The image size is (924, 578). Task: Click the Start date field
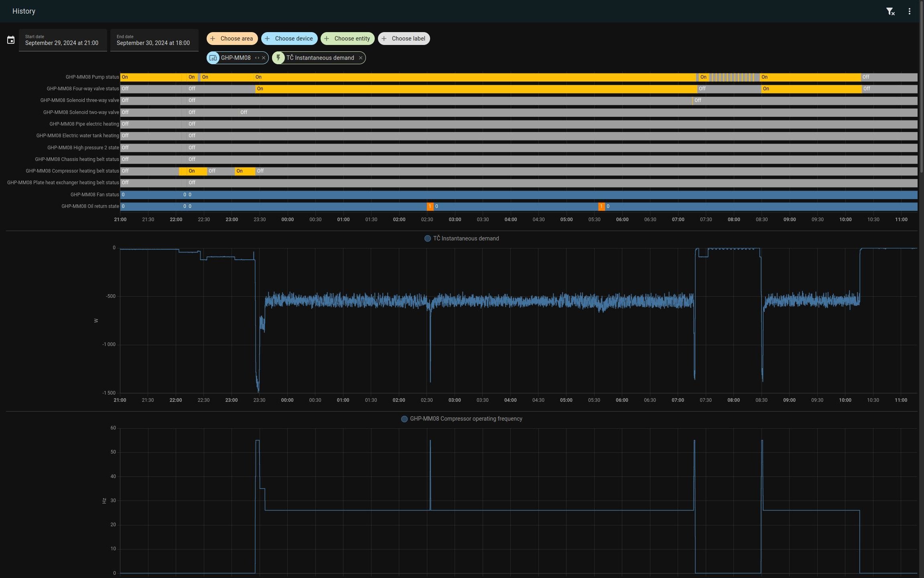(63, 40)
